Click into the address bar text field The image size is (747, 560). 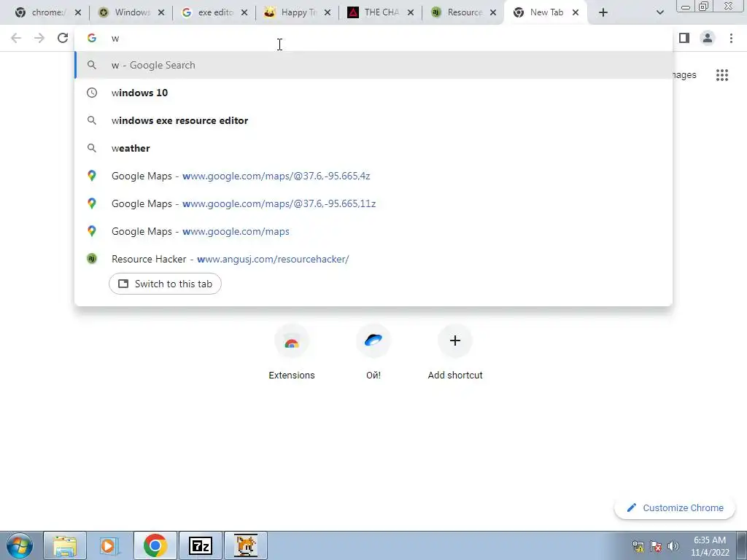[x=373, y=38]
